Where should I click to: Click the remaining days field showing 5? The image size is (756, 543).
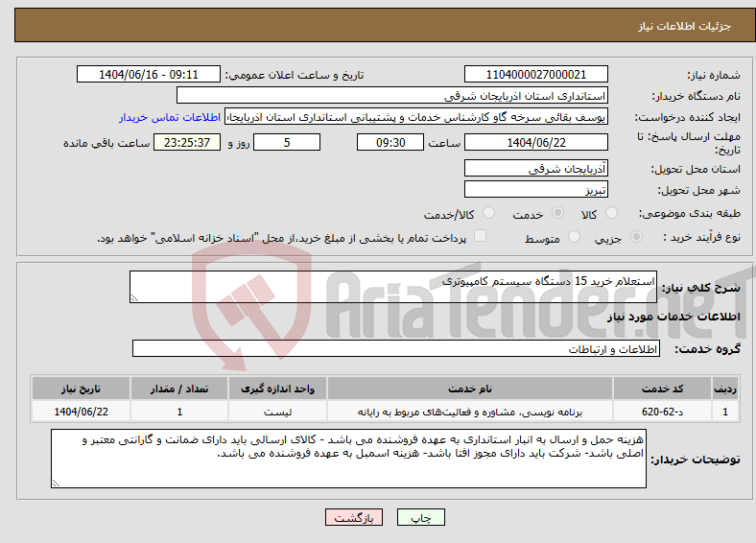(x=287, y=142)
